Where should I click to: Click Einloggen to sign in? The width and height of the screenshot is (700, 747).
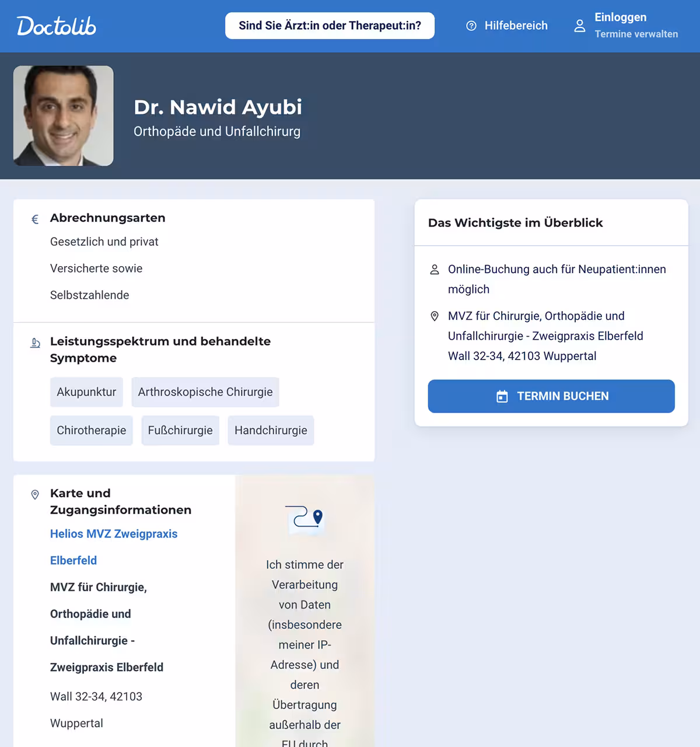tap(621, 18)
